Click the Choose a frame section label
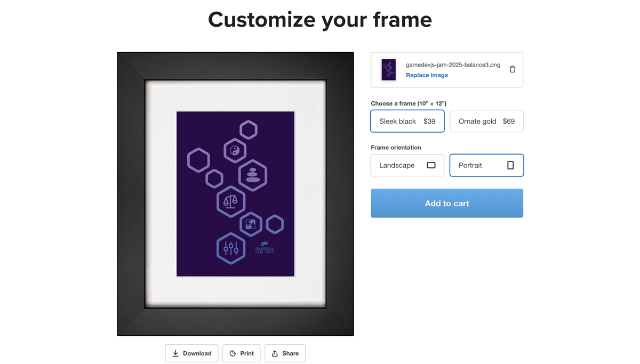 point(408,103)
